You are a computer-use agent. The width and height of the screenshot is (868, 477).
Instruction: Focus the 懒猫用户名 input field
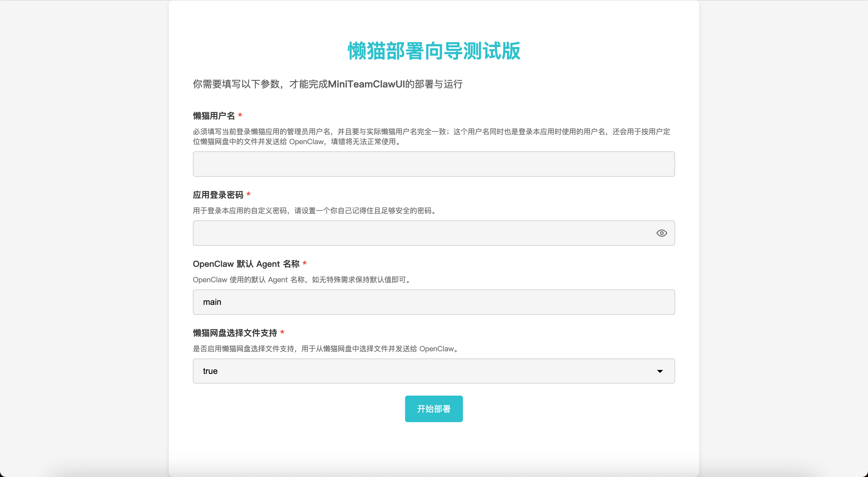coord(434,164)
